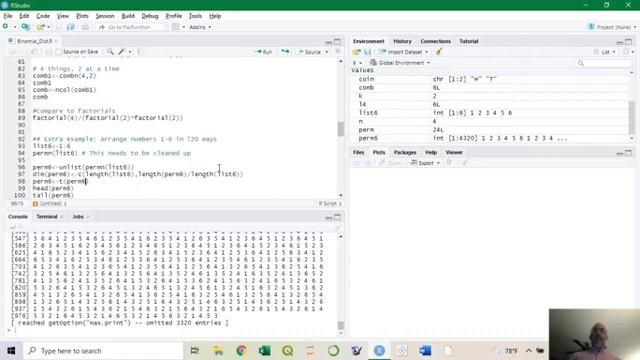
Task: Click the Go to file/function field
Action: pos(131,27)
